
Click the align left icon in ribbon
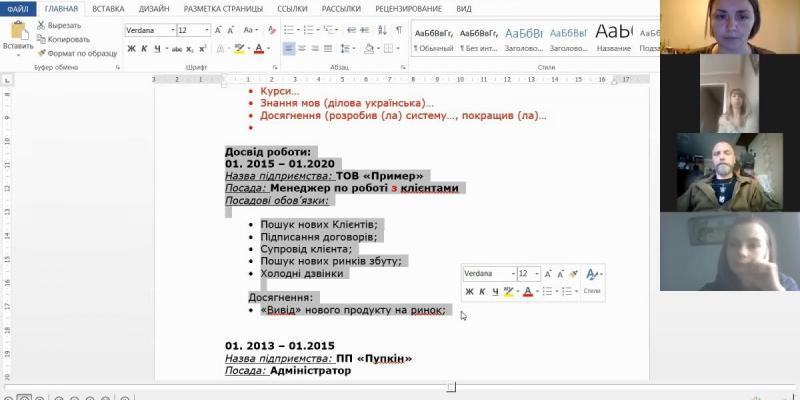point(288,48)
